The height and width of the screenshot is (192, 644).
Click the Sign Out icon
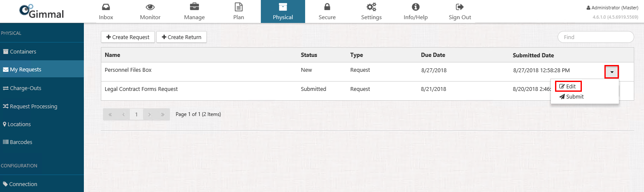(460, 7)
